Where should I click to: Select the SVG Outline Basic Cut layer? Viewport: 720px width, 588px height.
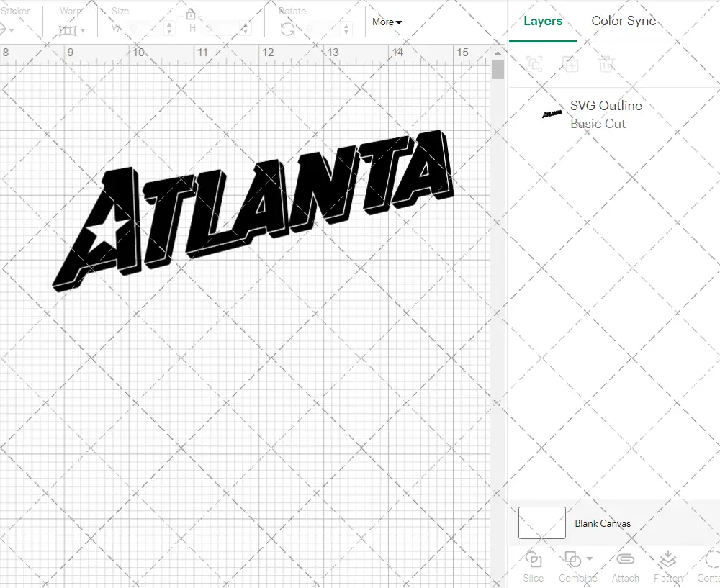click(605, 114)
